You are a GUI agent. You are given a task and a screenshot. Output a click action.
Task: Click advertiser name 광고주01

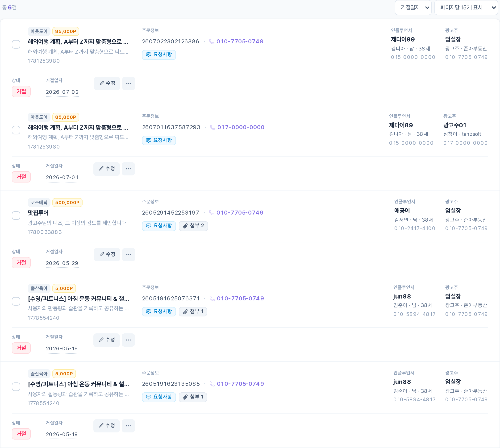pos(454,125)
